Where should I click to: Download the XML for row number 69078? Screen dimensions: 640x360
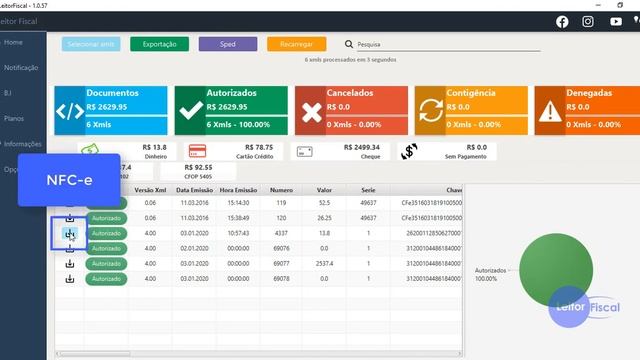click(x=70, y=279)
